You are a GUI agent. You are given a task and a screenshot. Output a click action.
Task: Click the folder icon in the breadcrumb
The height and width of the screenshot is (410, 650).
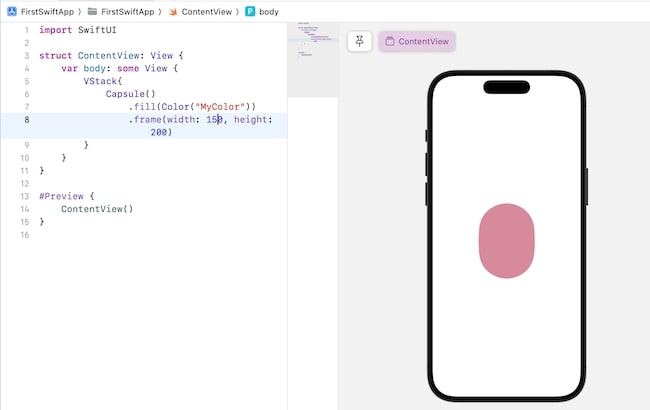pos(93,11)
